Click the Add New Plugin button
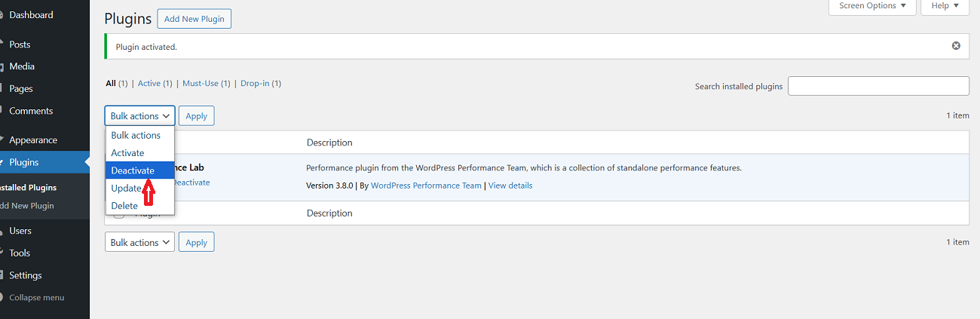 194,19
